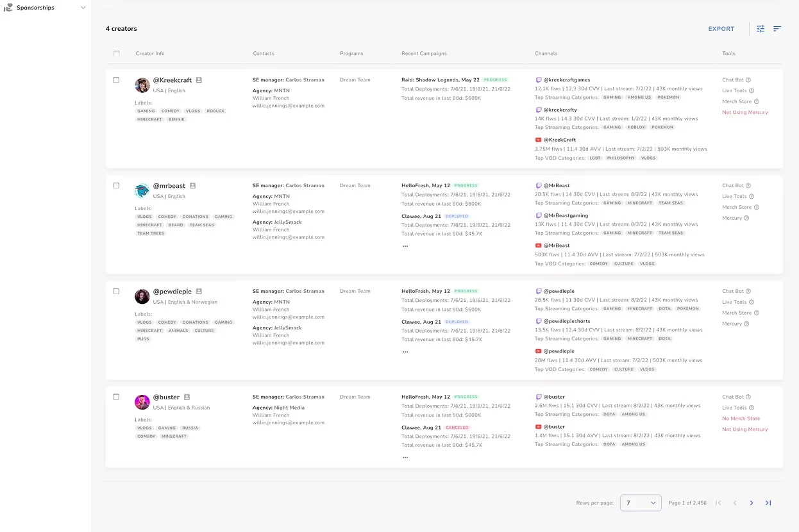The height and width of the screenshot is (532, 799).
Task: Click the Contacts column header
Action: coord(264,54)
